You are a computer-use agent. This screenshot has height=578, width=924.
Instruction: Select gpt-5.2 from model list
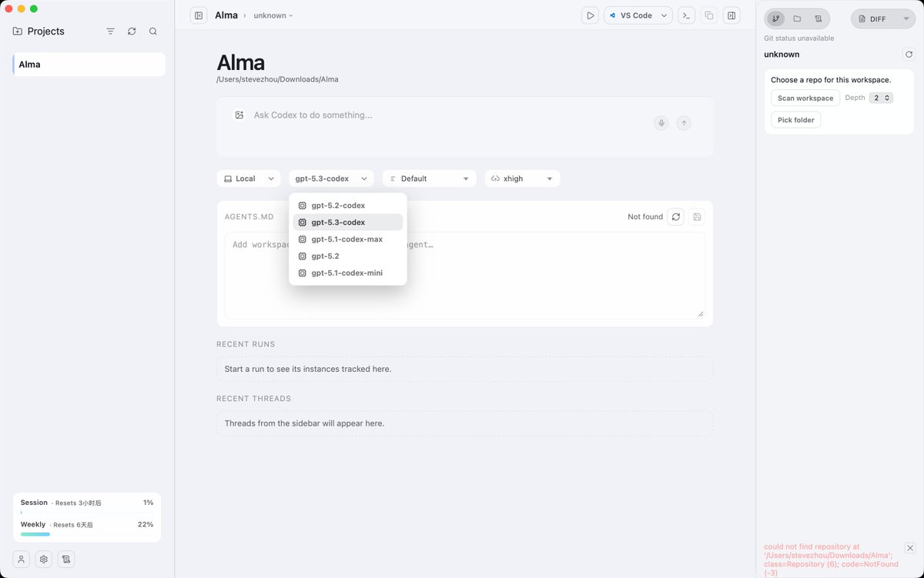coord(347,256)
